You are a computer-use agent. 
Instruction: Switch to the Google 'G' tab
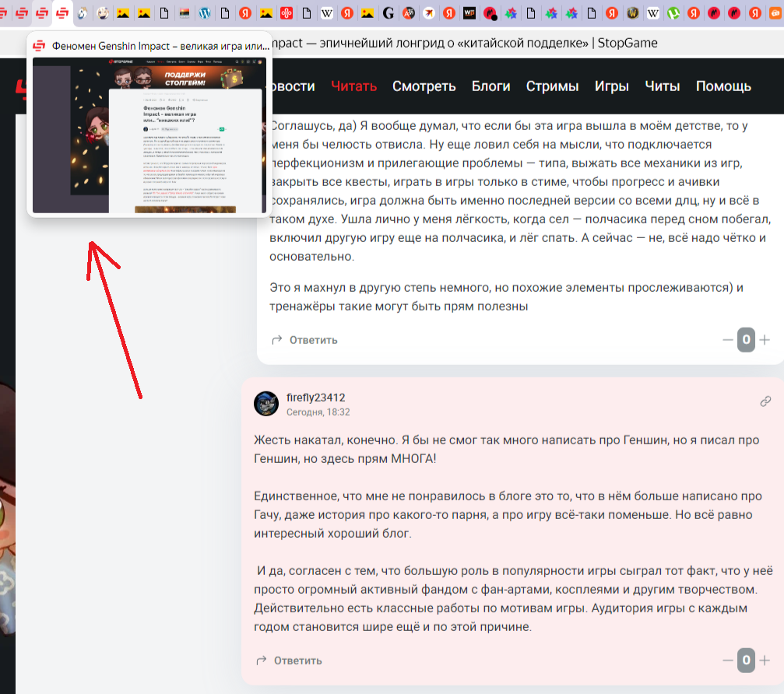(388, 13)
